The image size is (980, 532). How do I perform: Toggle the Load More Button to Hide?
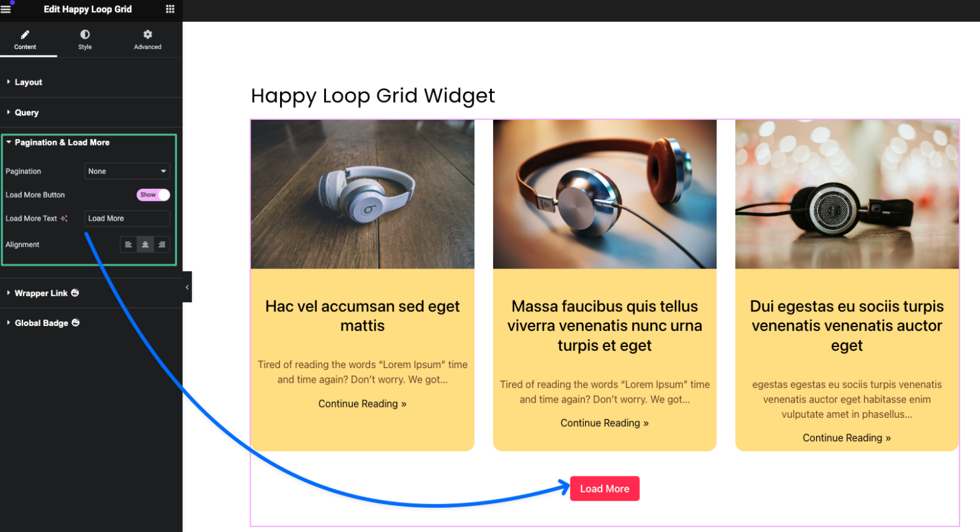click(x=152, y=195)
